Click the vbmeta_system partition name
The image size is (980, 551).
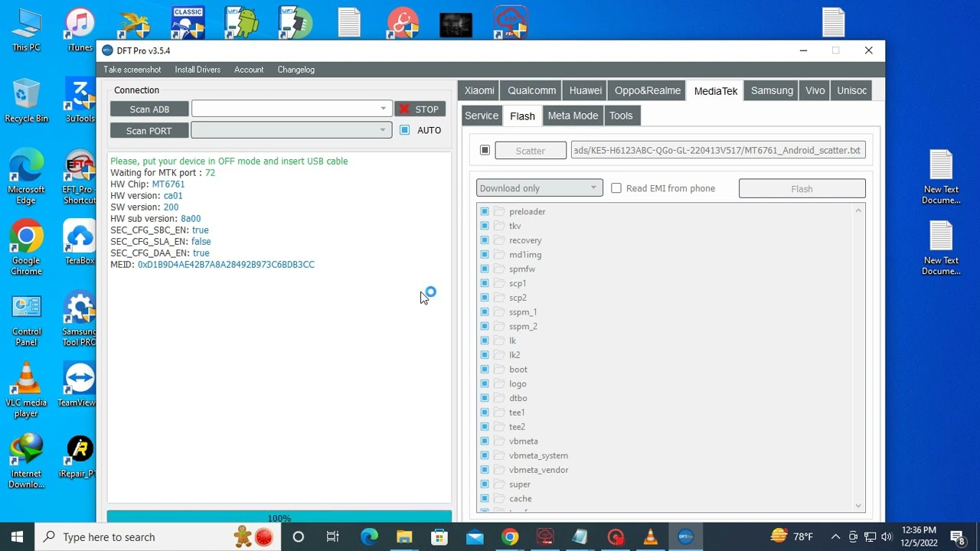538,455
